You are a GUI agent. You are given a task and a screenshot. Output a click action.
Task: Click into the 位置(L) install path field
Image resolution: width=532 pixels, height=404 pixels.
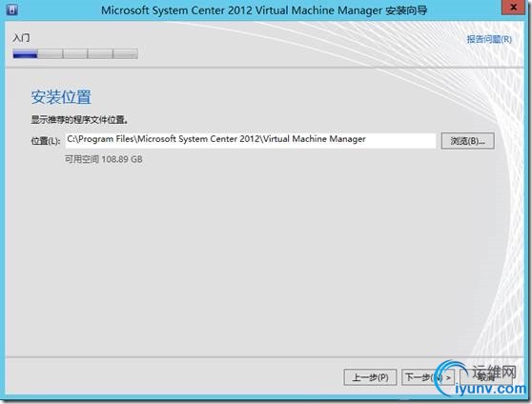(x=251, y=140)
